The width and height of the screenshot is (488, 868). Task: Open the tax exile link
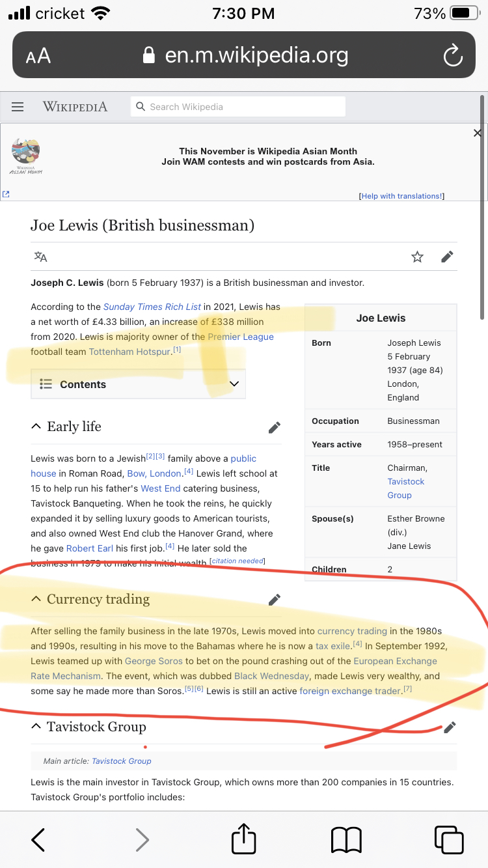click(332, 646)
